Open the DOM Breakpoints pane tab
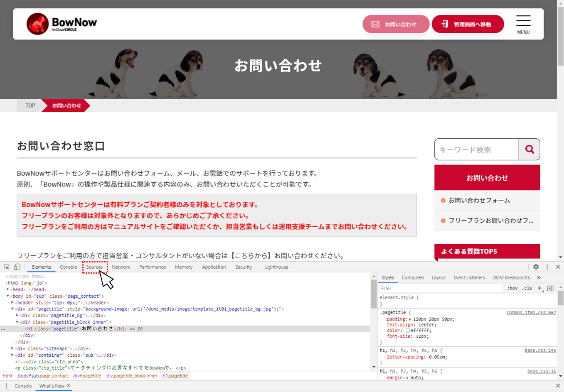Viewport: 564px width, 392px height. [511, 277]
